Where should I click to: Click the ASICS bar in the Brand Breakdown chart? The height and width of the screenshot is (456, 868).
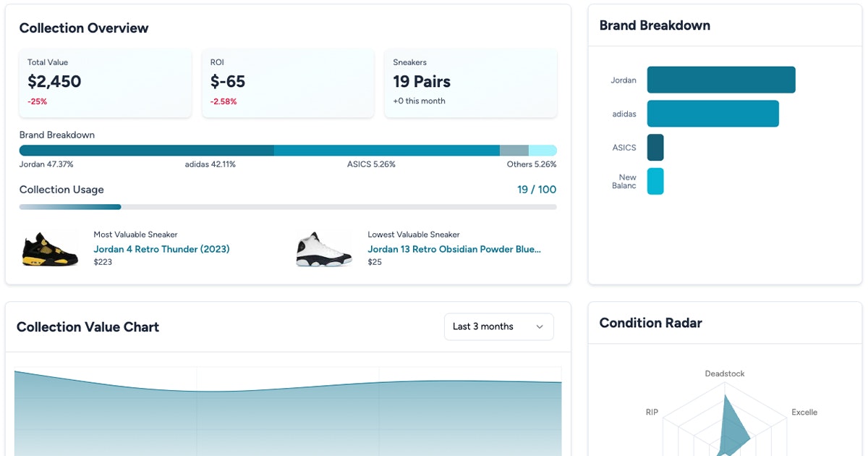pyautogui.click(x=655, y=148)
